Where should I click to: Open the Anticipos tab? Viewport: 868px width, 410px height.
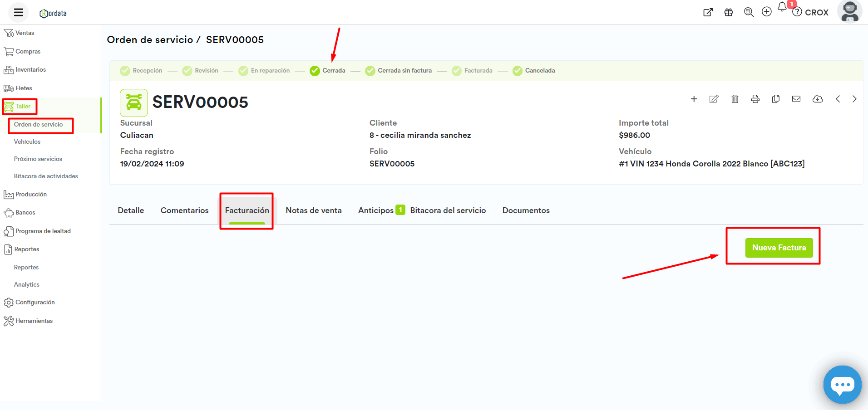coord(376,210)
